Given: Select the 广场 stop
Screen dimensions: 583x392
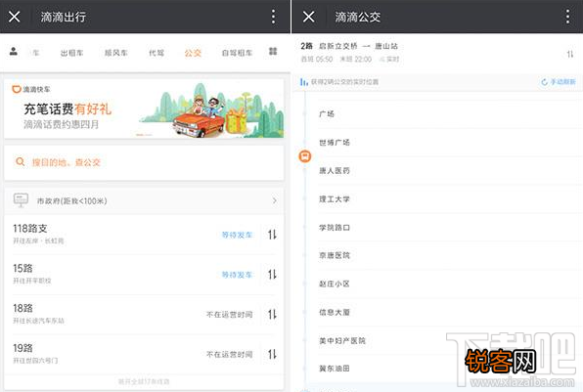Looking at the screenshot, I should click(x=327, y=113).
